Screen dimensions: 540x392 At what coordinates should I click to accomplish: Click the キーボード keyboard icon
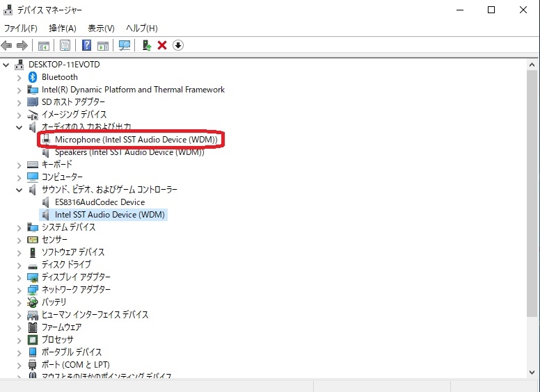33,164
